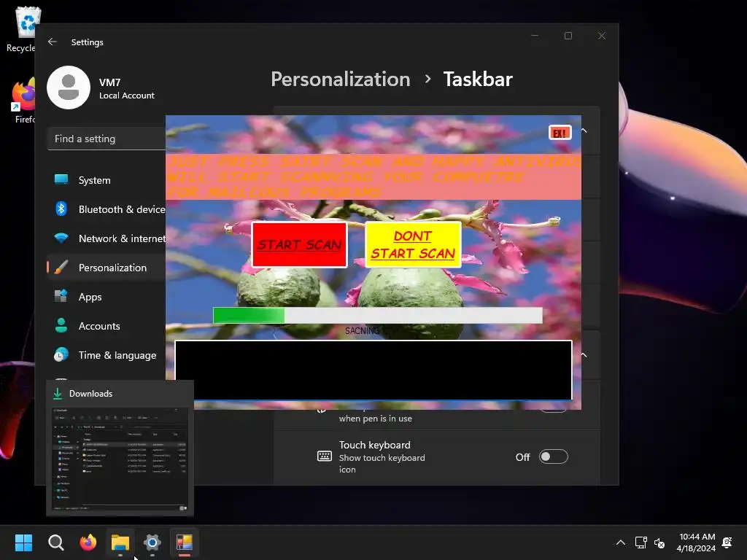The image size is (747, 560).
Task: Open Time & language settings category
Action: [x=107, y=355]
